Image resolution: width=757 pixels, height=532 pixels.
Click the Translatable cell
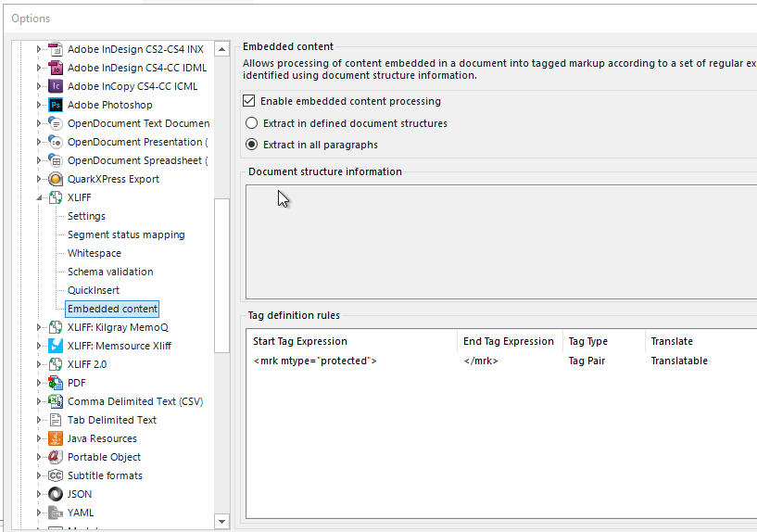pos(679,361)
